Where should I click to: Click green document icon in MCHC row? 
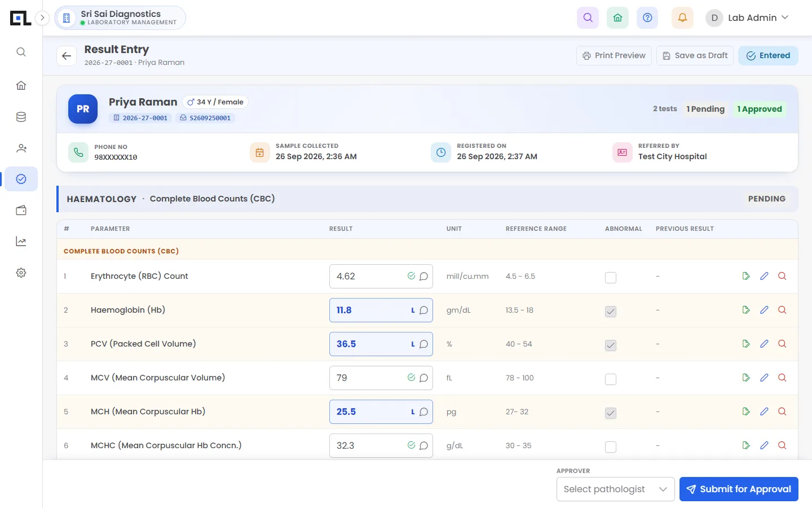click(x=746, y=445)
